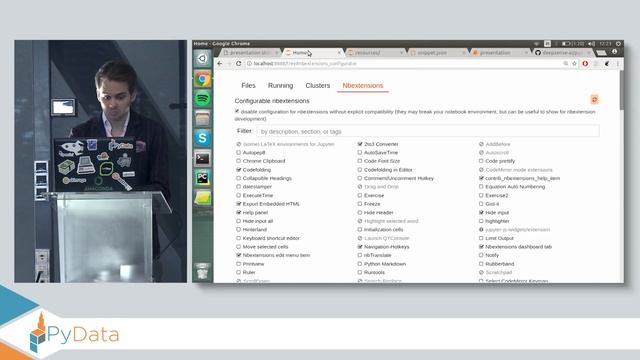The height and width of the screenshot is (360, 640).
Task: Uncheck the Codefolding extension
Action: pyautogui.click(x=238, y=169)
